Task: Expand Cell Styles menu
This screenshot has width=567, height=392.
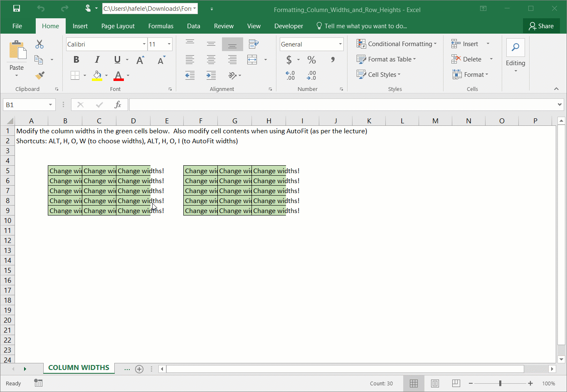Action: pyautogui.click(x=378, y=75)
